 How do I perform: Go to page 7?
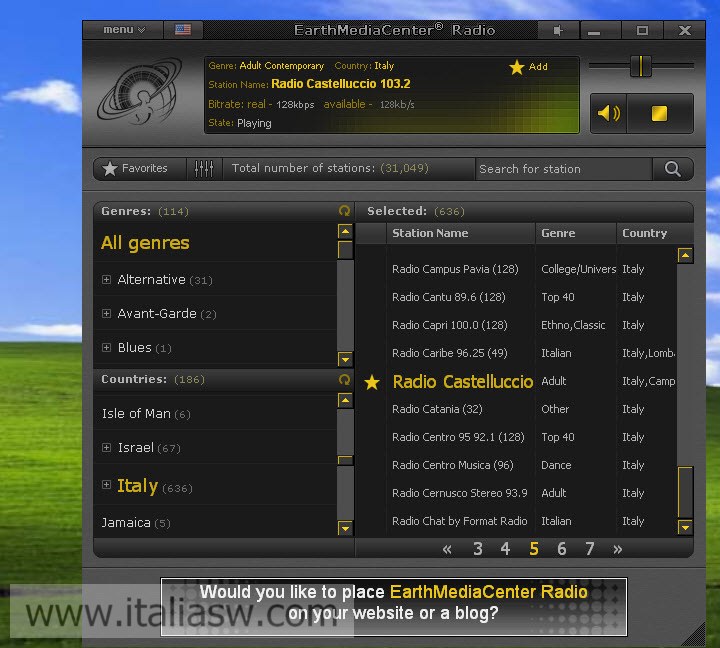[x=590, y=549]
